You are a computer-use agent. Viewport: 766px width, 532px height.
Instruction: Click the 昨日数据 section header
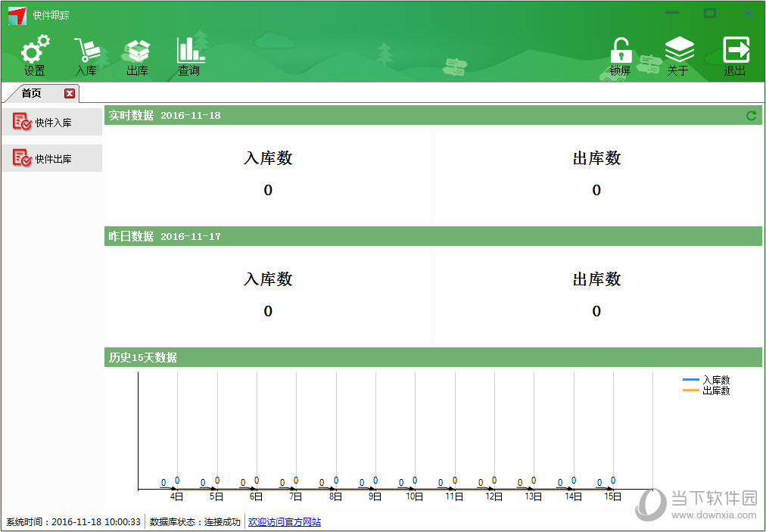coord(131,237)
